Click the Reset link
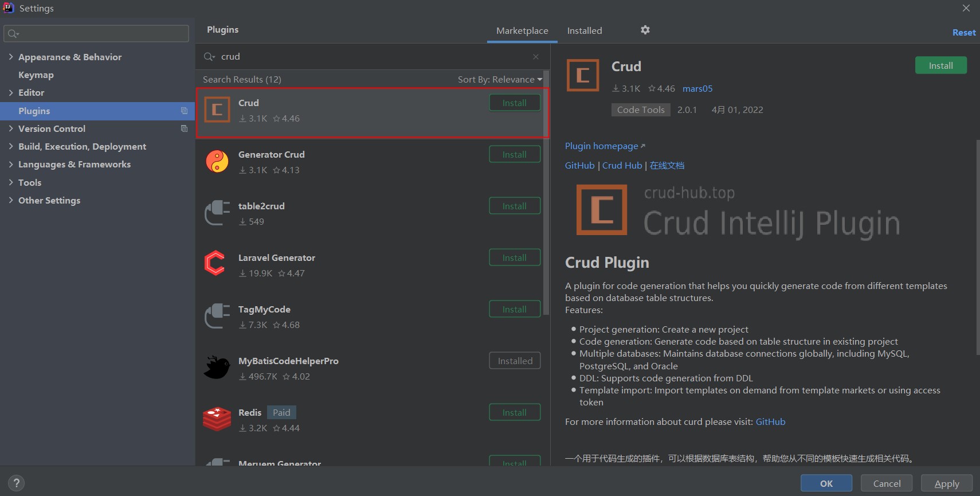This screenshot has width=980, height=496. click(964, 33)
